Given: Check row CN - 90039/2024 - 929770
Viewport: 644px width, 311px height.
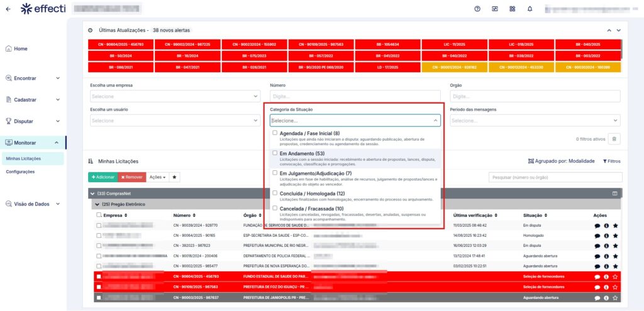Looking at the screenshot, I should click(99, 226).
